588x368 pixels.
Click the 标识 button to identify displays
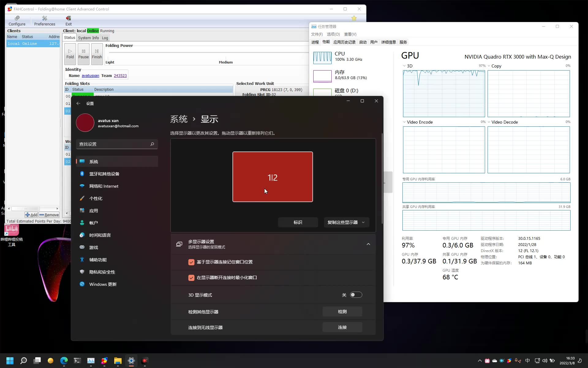(x=298, y=222)
